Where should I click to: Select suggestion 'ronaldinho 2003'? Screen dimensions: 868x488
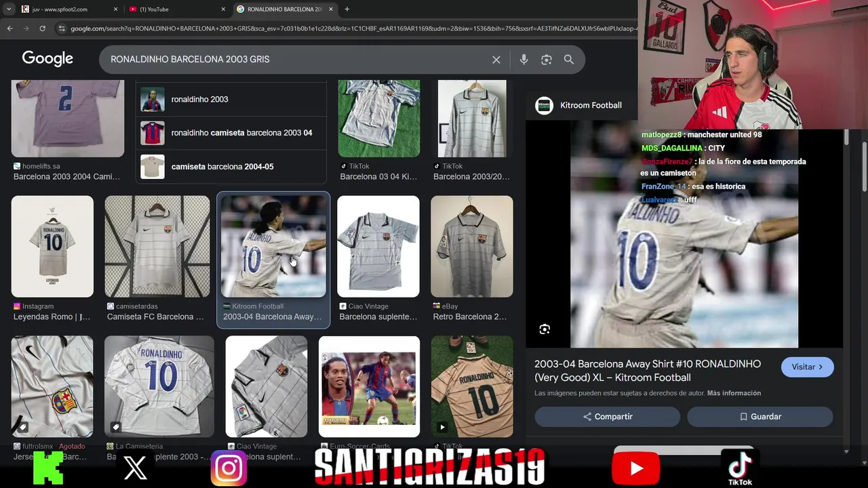(231, 99)
